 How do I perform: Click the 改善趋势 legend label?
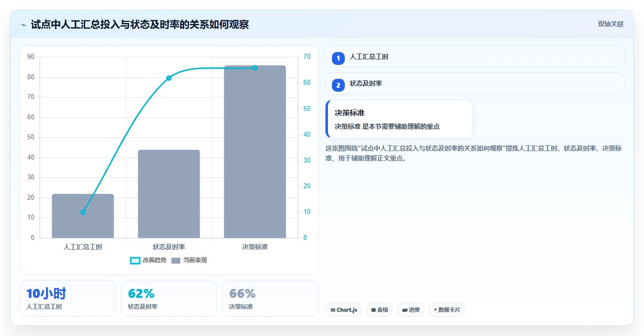(x=154, y=260)
